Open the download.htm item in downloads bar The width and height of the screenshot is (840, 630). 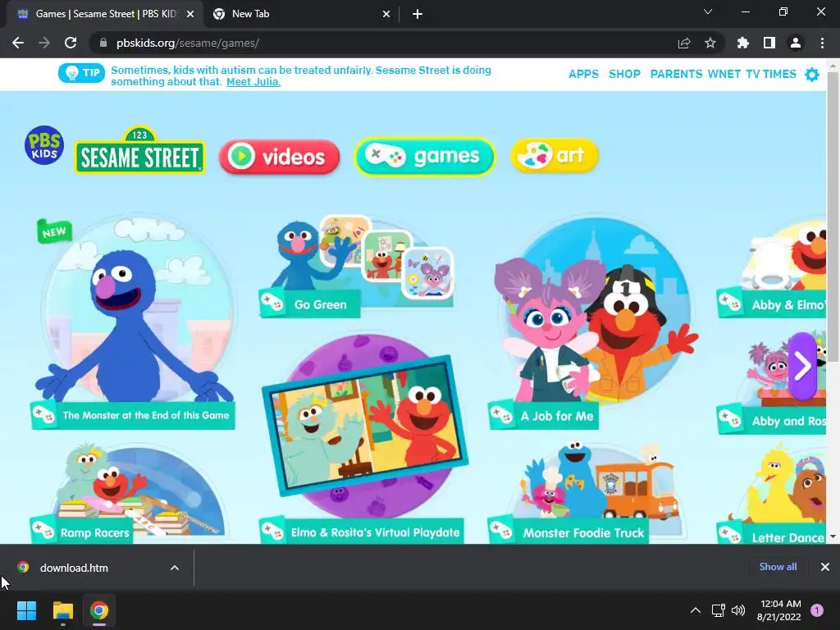74,568
